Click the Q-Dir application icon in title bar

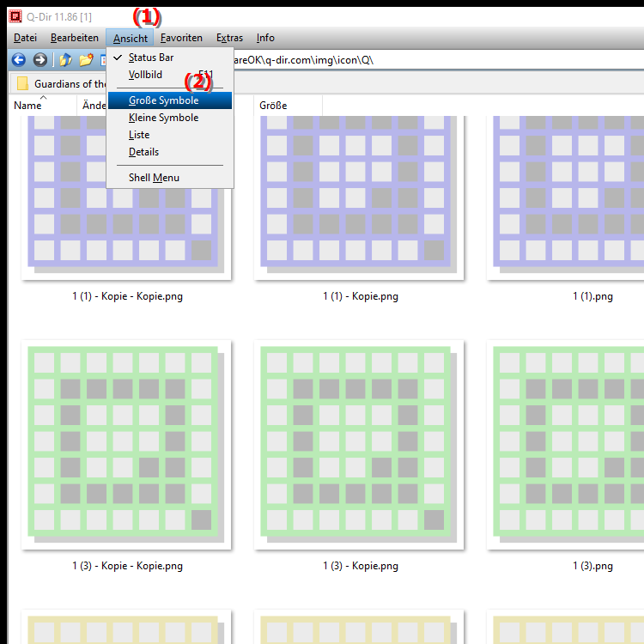click(x=15, y=16)
